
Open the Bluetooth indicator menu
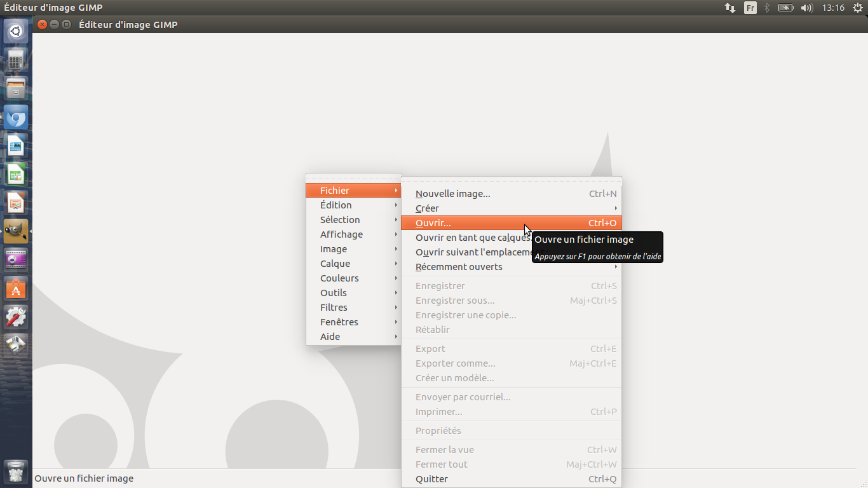click(767, 8)
